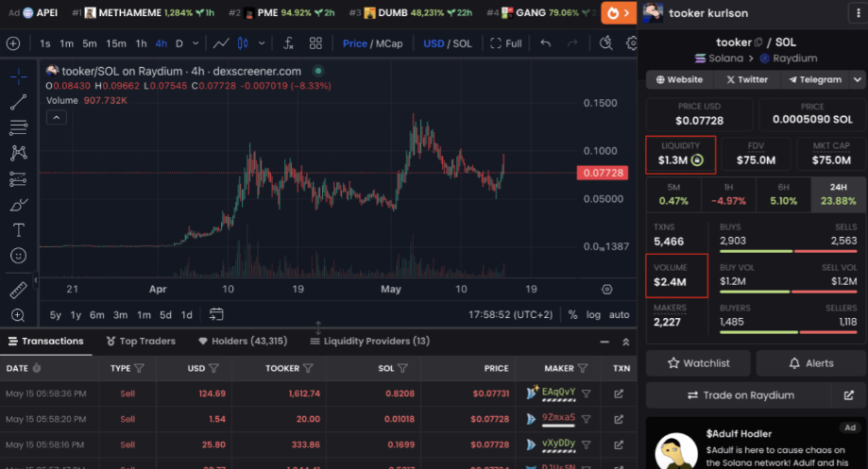Viewport: 868px width, 469px height.
Task: Open the USD column filter
Action: coord(213,368)
